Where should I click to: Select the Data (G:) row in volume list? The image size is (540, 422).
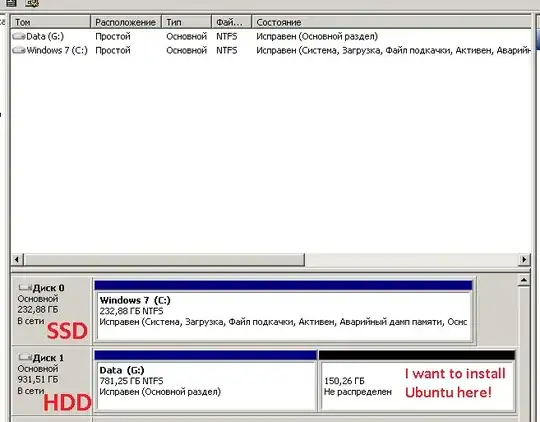coord(271,36)
